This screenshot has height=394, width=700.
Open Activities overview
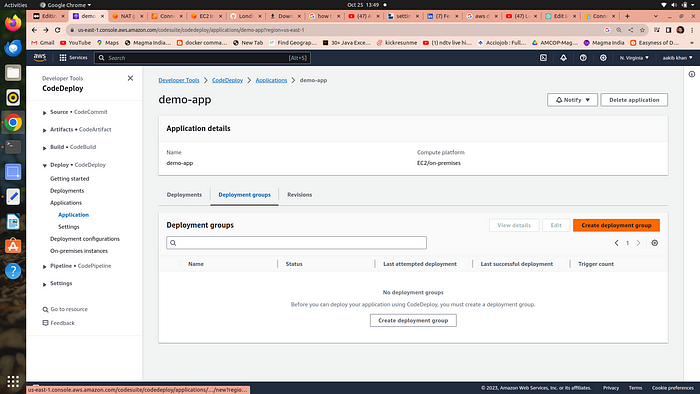coord(15,5)
